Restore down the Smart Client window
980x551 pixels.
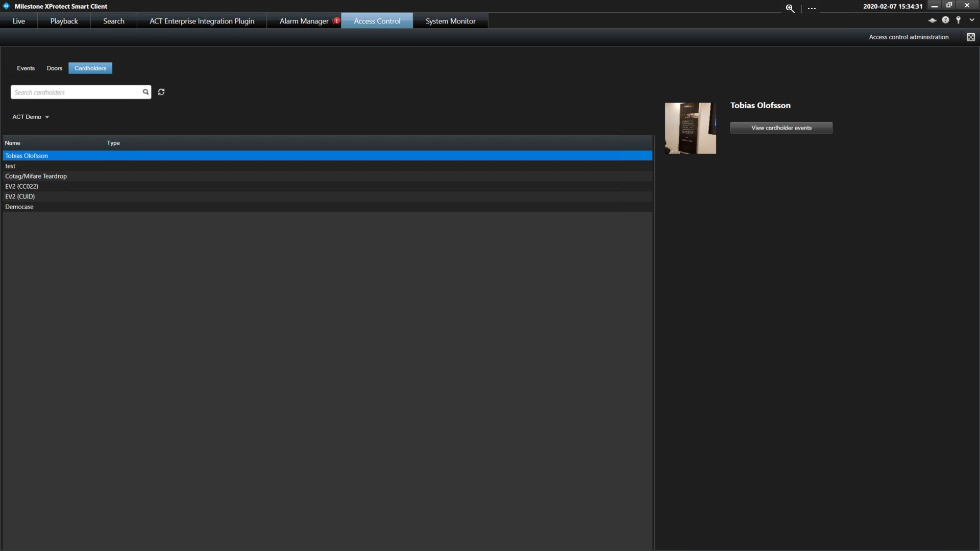pos(949,6)
